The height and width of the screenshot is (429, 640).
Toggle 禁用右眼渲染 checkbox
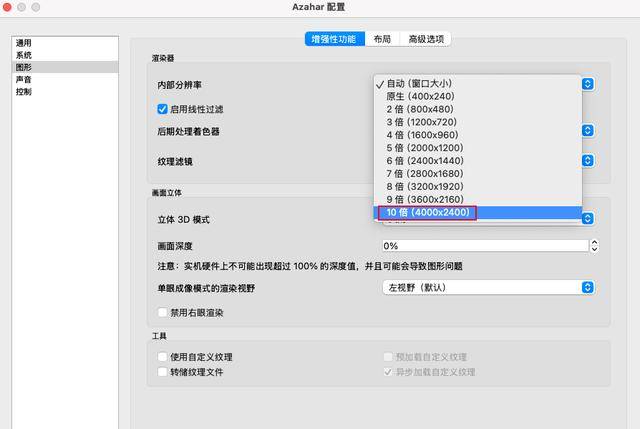[162, 313]
